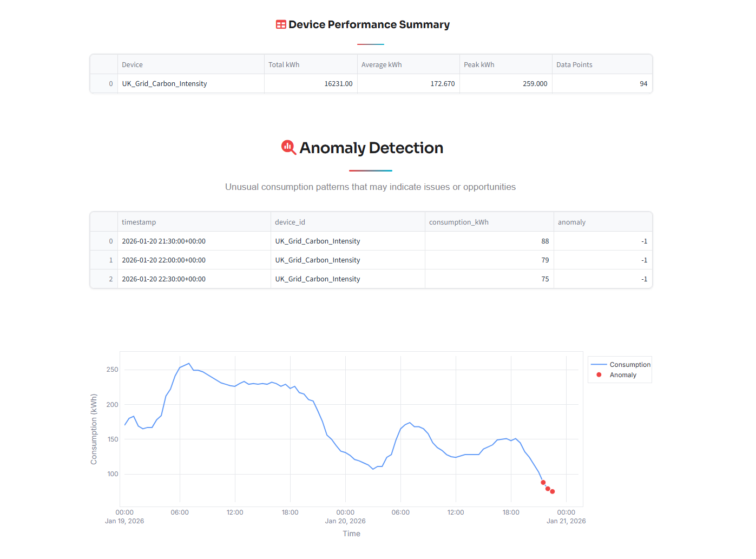This screenshot has height=559, width=756.
Task: Sort summary table by Device column header
Action: [x=190, y=64]
